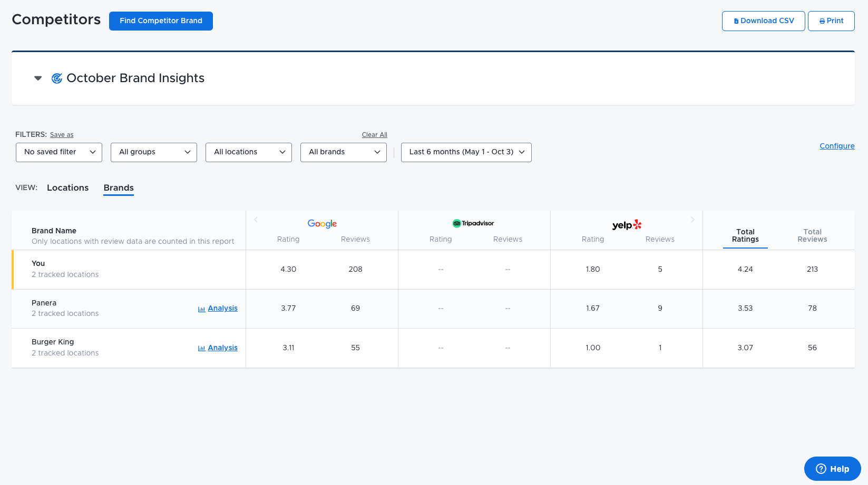Screen dimensions: 868x485
Task: Click Panera Google rating 3.77
Action: pos(288,308)
